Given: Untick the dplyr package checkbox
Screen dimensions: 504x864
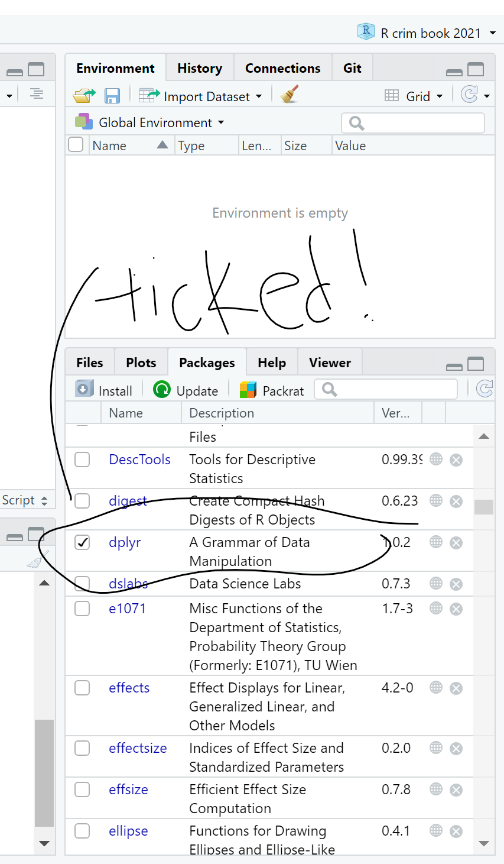Looking at the screenshot, I should (82, 542).
